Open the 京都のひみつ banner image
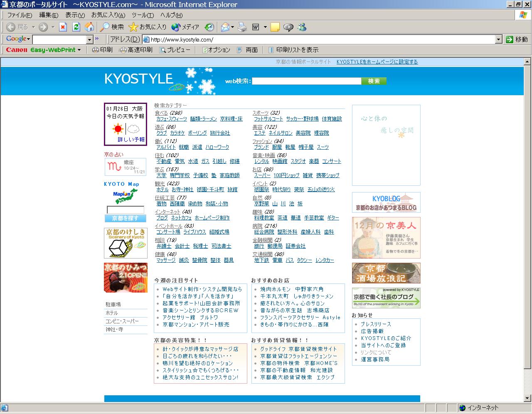Screen dimensions: 532x414 coord(126,278)
